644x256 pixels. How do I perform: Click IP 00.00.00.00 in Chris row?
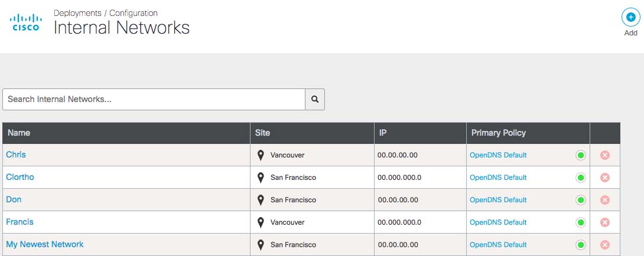(398, 155)
